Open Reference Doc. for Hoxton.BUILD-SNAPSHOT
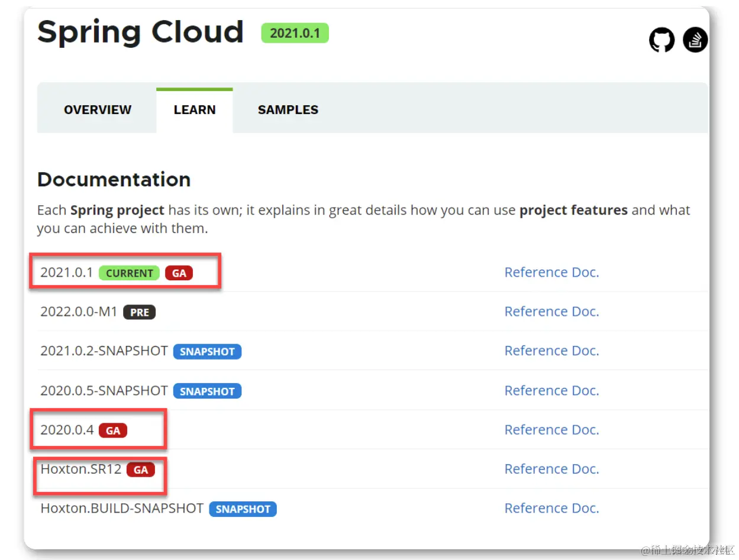 point(551,508)
